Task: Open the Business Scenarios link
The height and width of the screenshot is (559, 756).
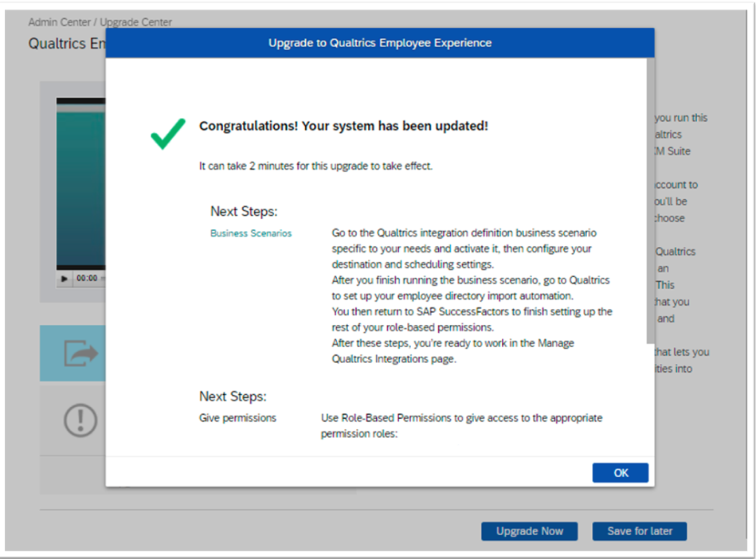Action: click(x=251, y=233)
